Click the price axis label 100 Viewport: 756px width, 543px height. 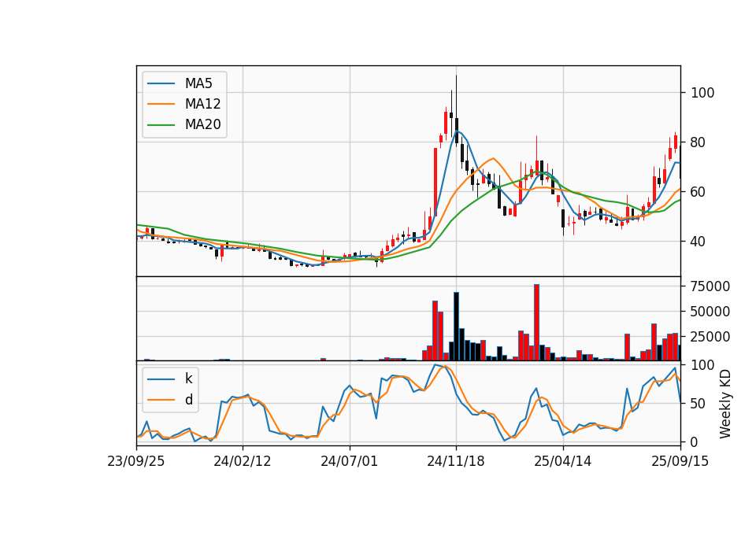pyautogui.click(x=702, y=93)
